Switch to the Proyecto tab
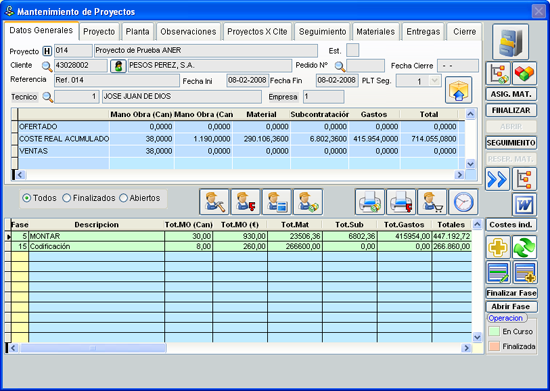550x391 pixels. coord(99,32)
